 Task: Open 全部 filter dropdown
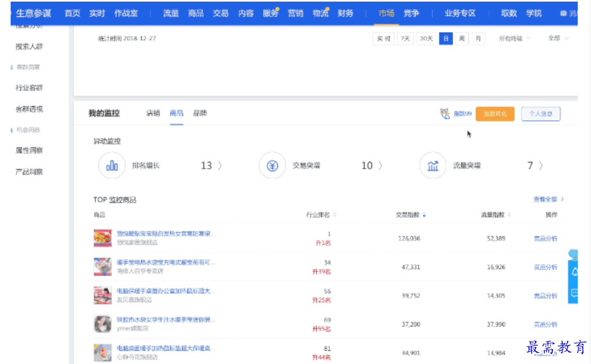[x=558, y=38]
